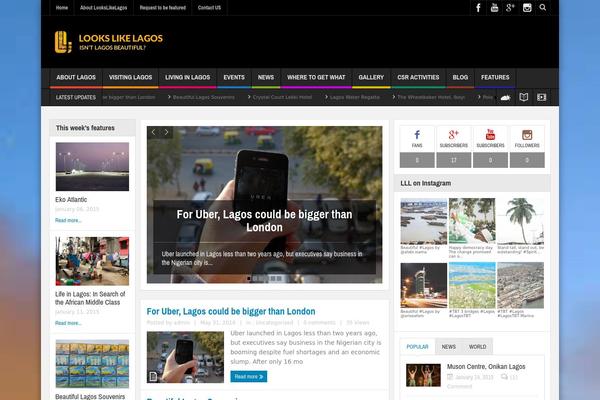Open Eko Atlantic feature title
This screenshot has width=600, height=400.
[71, 200]
